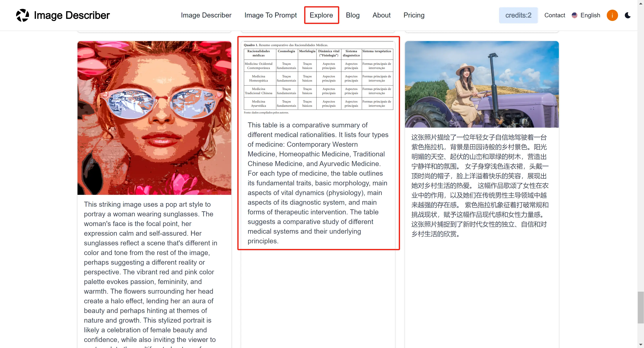Click the language/globe flag icon
Screen dimensions: 644x348
point(574,15)
